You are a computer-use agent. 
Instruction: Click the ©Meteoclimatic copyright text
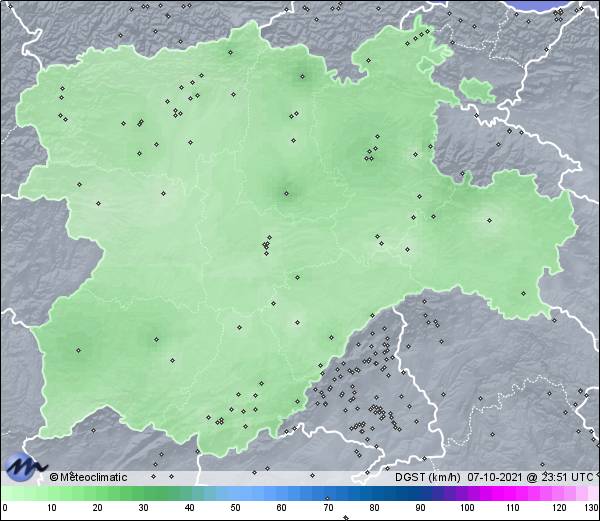(x=88, y=477)
